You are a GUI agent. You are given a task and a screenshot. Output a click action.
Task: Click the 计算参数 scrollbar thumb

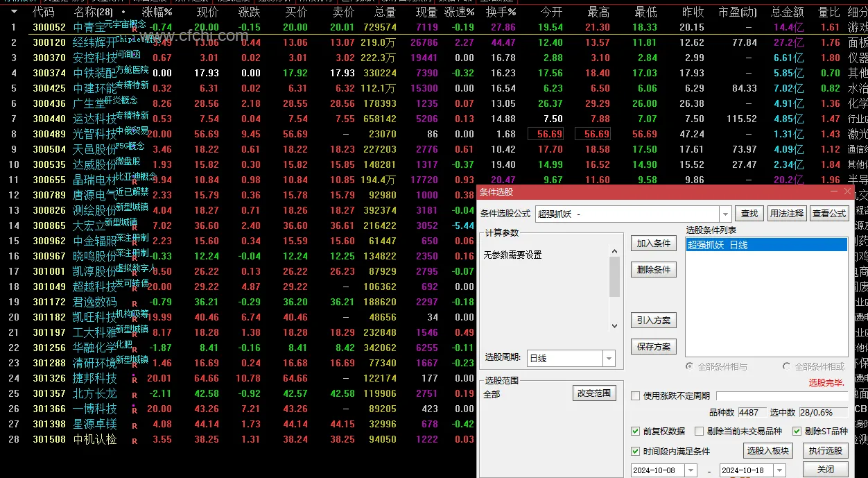[x=614, y=277]
